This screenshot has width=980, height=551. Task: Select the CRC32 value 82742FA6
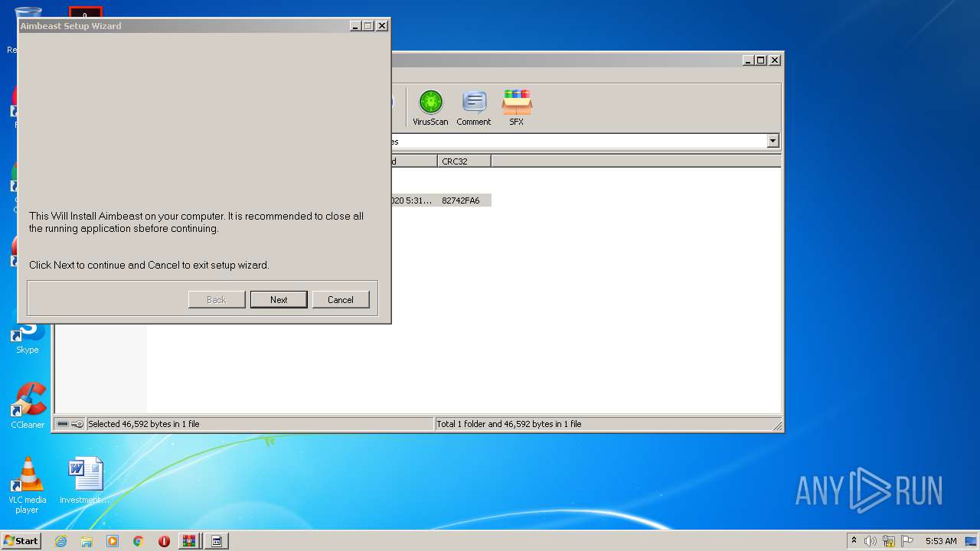[461, 201]
